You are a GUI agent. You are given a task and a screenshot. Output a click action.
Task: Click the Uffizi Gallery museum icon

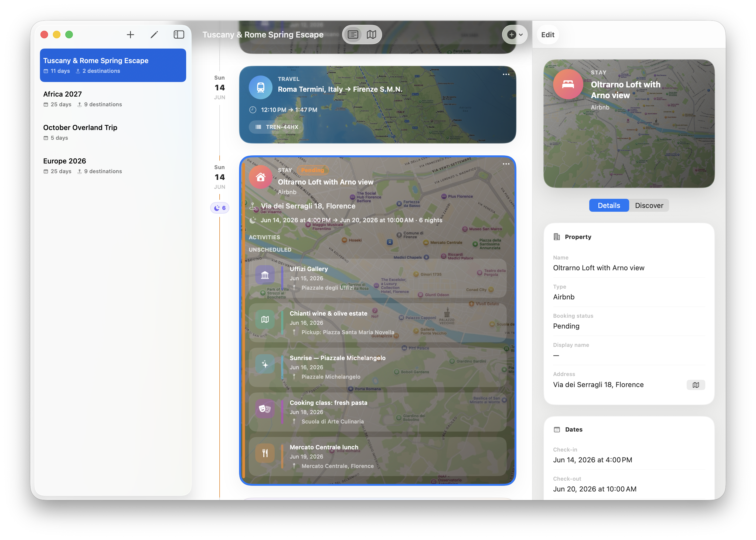[265, 275]
